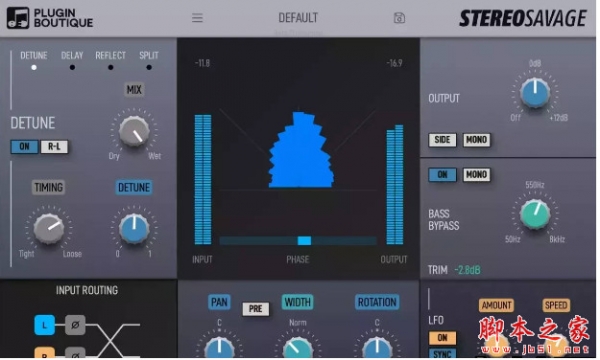Click the -11.8 input peak readout
600x360 pixels.
pyautogui.click(x=202, y=63)
